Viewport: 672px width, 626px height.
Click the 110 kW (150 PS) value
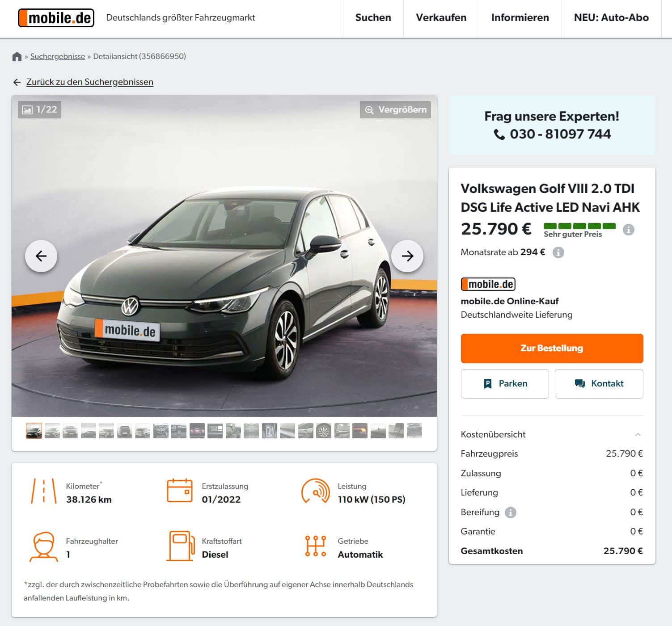[x=372, y=500]
